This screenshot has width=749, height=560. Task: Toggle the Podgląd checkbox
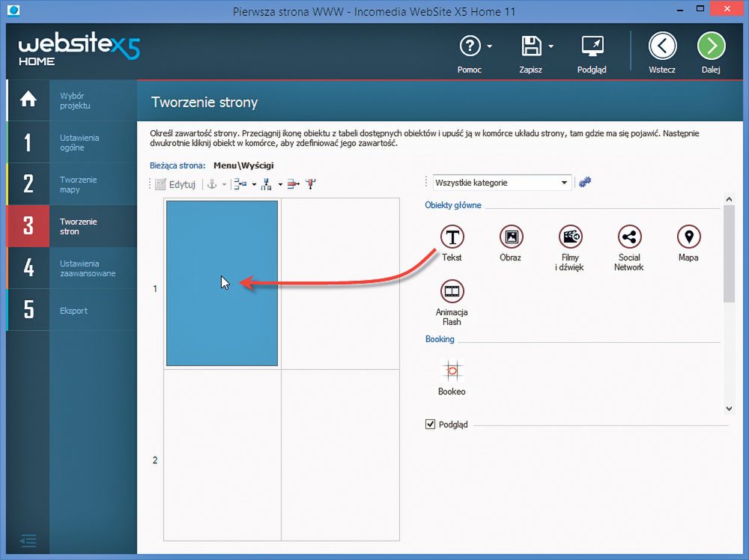(x=430, y=424)
